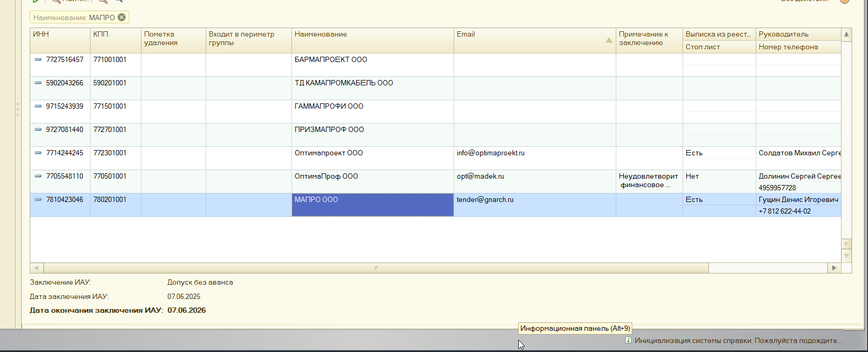Click the «Наименование» column header
The height and width of the screenshot is (352, 868).
click(373, 40)
